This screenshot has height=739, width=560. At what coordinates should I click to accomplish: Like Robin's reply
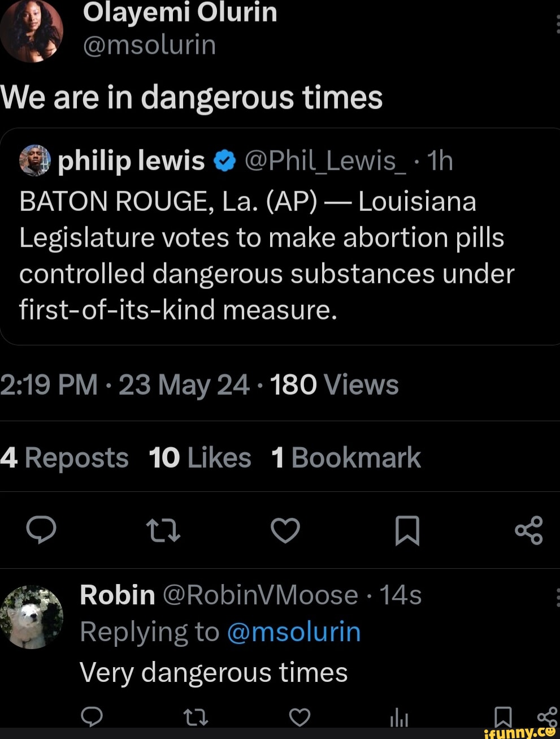coord(299,718)
